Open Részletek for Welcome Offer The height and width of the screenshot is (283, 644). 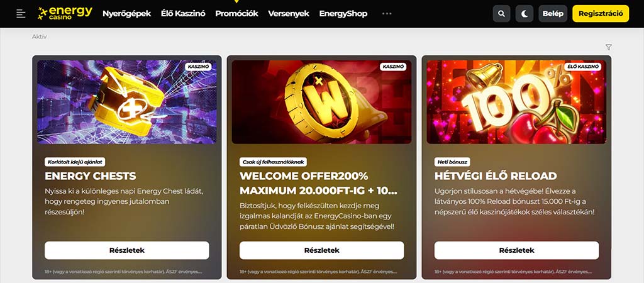[x=321, y=250]
